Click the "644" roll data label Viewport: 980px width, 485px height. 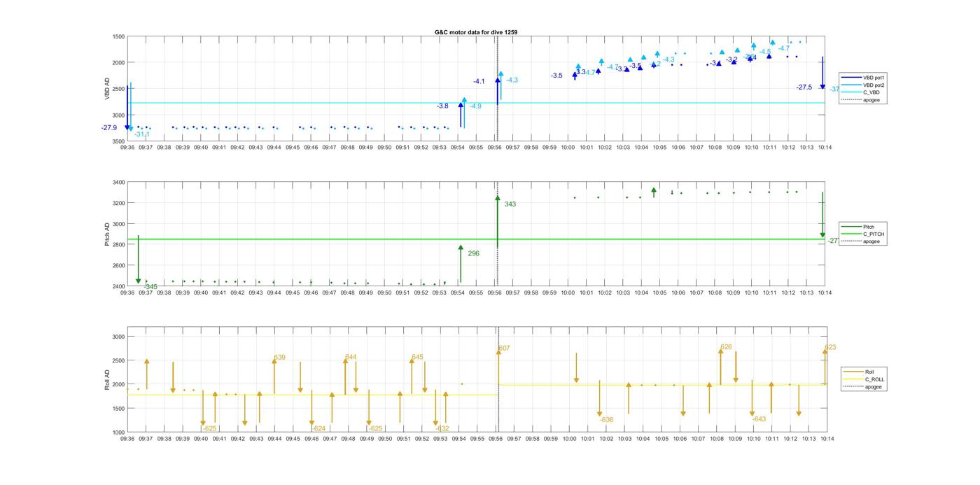pos(351,358)
